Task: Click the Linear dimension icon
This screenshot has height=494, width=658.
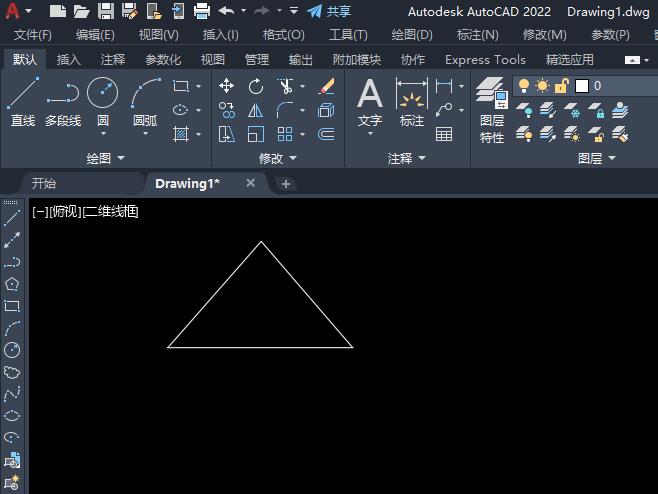Action: coord(444,86)
